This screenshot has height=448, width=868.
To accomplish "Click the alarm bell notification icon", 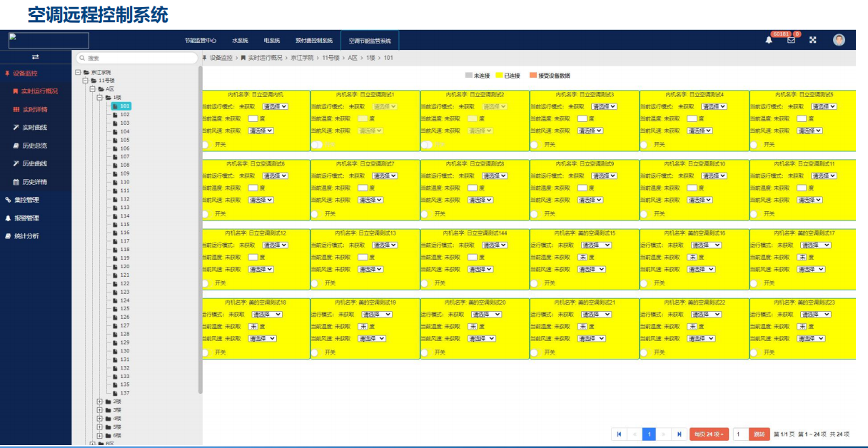I will (769, 41).
